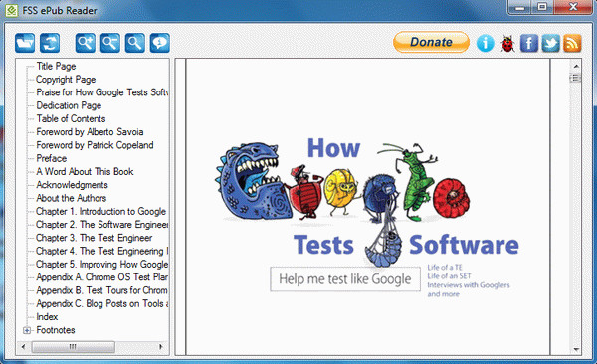Click the page view's vertical scrollbar thumb

click(576, 78)
